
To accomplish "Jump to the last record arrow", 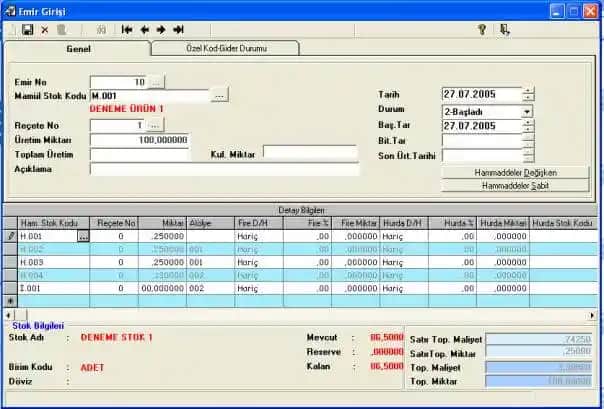I will (x=178, y=30).
